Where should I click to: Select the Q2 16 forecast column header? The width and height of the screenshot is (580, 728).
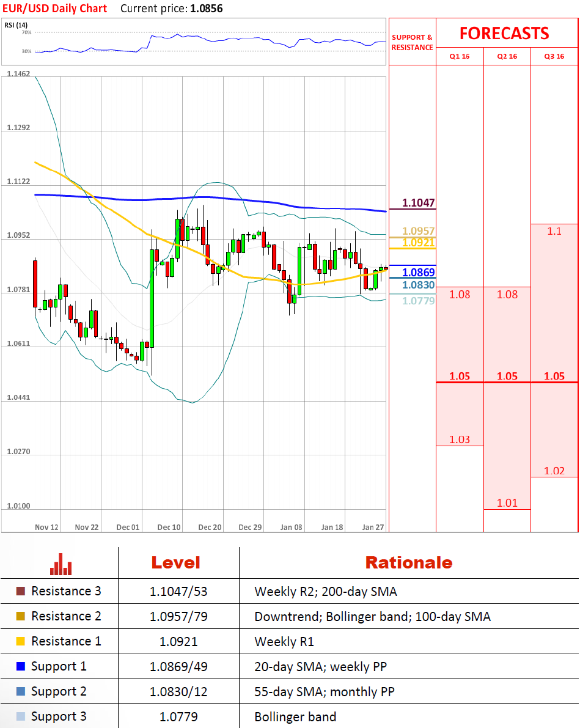tap(507, 56)
